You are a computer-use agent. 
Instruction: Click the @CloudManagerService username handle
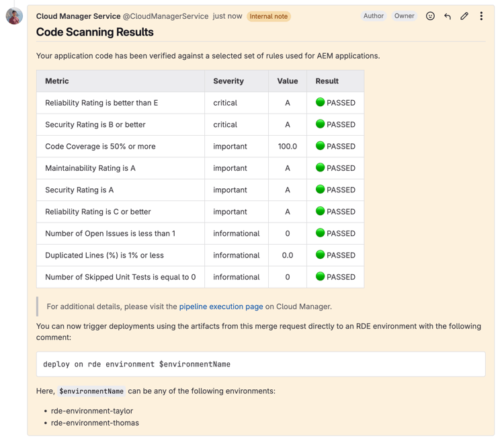pyautogui.click(x=165, y=16)
